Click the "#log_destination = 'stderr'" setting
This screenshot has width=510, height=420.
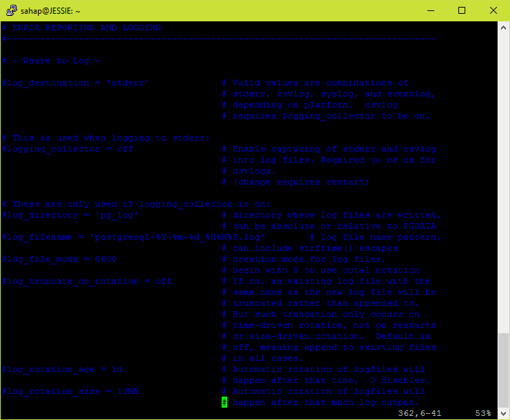pyautogui.click(x=75, y=83)
